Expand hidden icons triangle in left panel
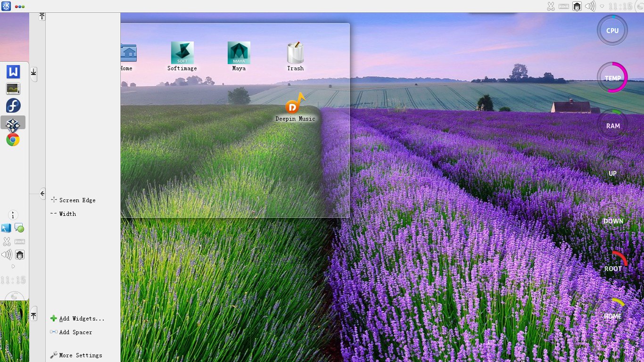Screen dimensions: 644x362 [13, 266]
